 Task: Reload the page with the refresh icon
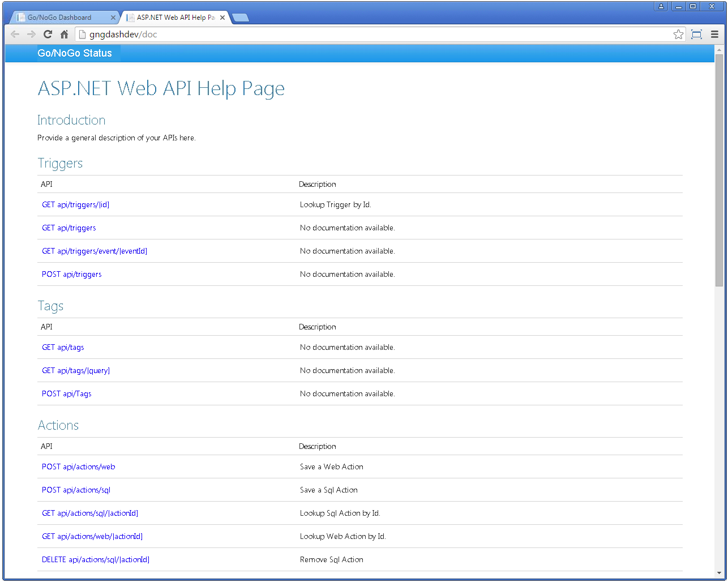click(48, 35)
